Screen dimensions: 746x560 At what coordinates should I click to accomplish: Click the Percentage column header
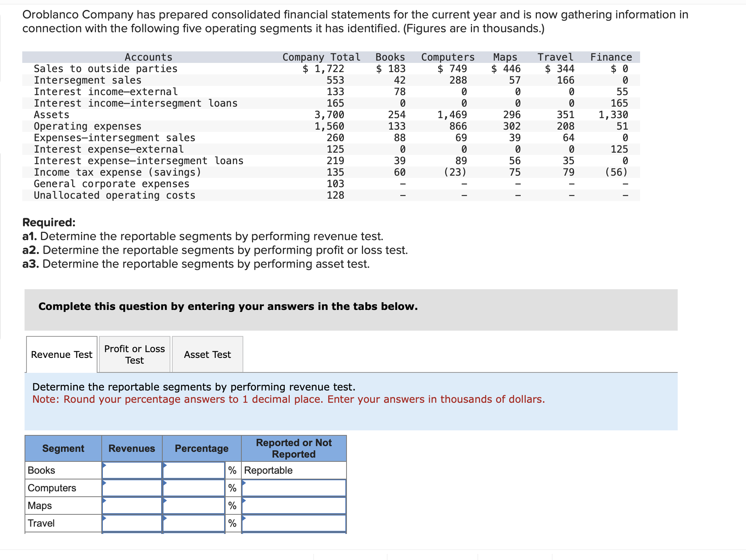(x=201, y=448)
